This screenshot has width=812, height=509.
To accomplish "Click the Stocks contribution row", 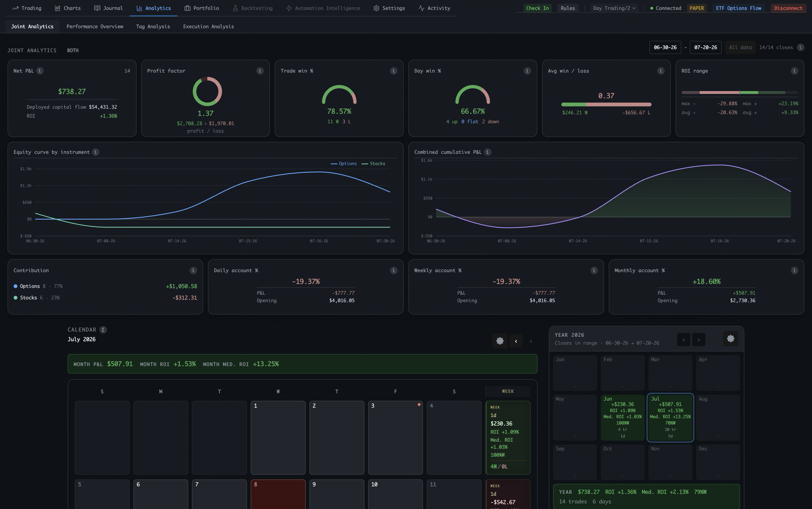I will [x=105, y=298].
